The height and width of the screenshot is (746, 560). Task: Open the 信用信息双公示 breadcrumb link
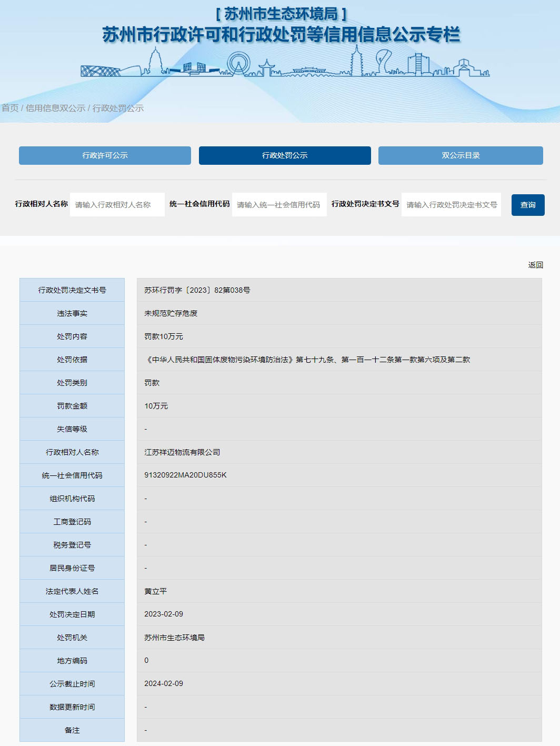coord(55,108)
